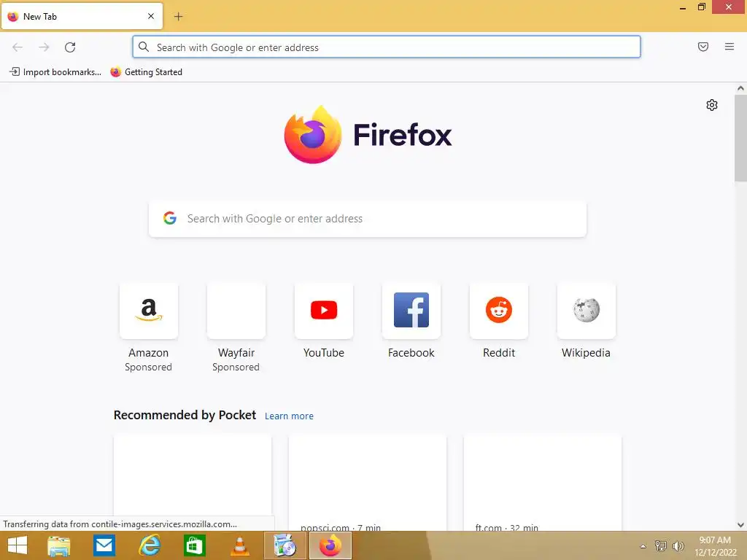Go back using the back arrow
The image size is (747, 560).
pyautogui.click(x=18, y=47)
